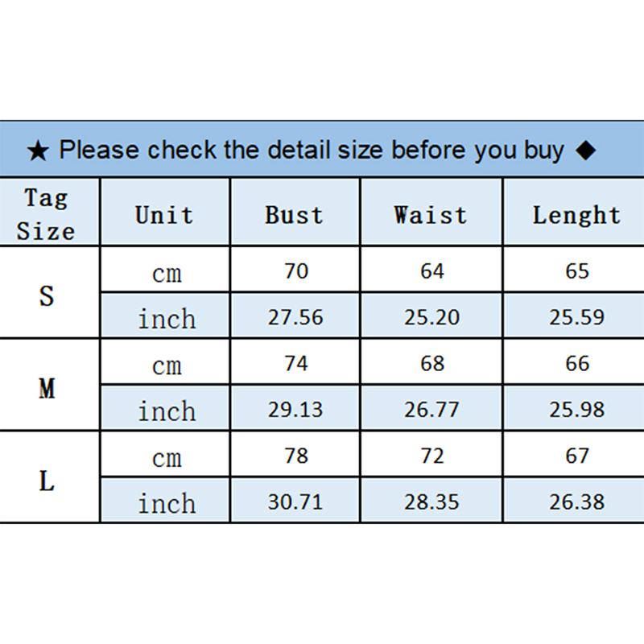The width and height of the screenshot is (644, 644).
Task: Click the 70 bust value for size S
Action: pos(296,271)
